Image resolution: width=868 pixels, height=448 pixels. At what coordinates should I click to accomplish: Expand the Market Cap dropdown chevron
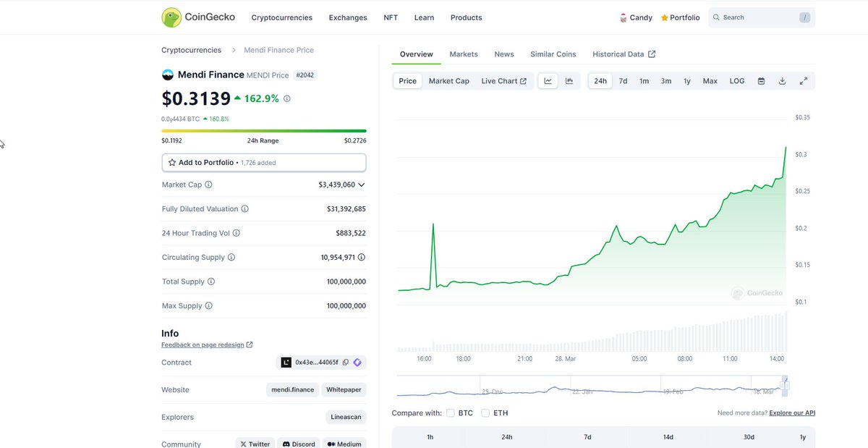click(x=362, y=185)
